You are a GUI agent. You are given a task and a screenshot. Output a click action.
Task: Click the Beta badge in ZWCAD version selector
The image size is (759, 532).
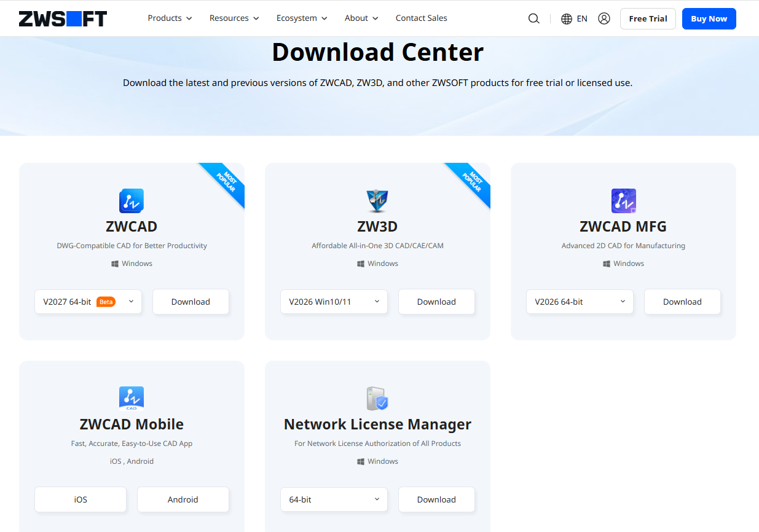pos(106,302)
